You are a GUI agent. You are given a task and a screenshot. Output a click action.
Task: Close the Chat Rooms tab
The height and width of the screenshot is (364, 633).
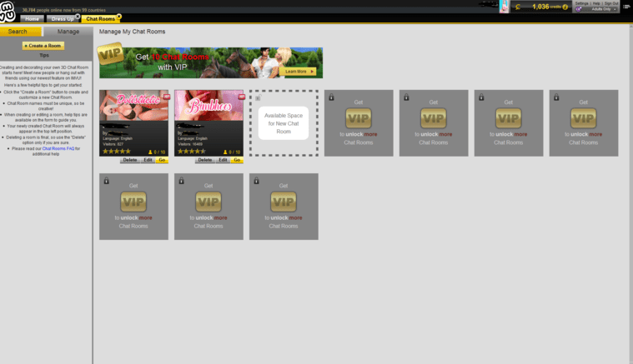click(x=119, y=17)
